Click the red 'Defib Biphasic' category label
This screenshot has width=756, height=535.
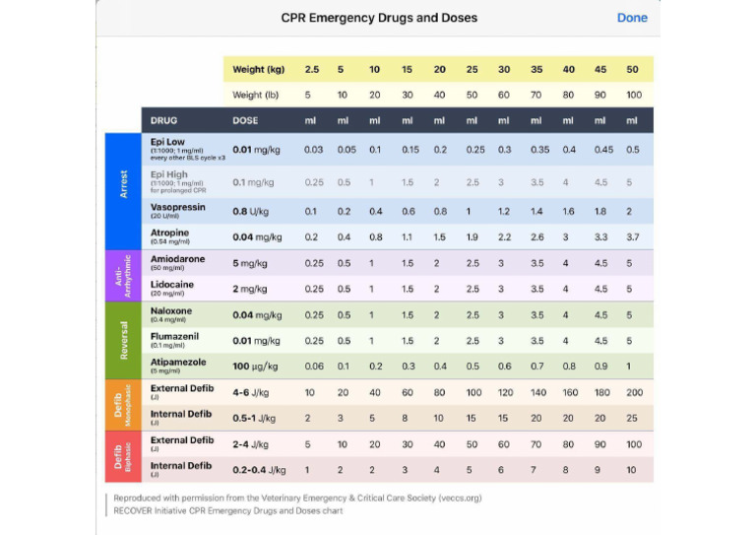[123, 457]
